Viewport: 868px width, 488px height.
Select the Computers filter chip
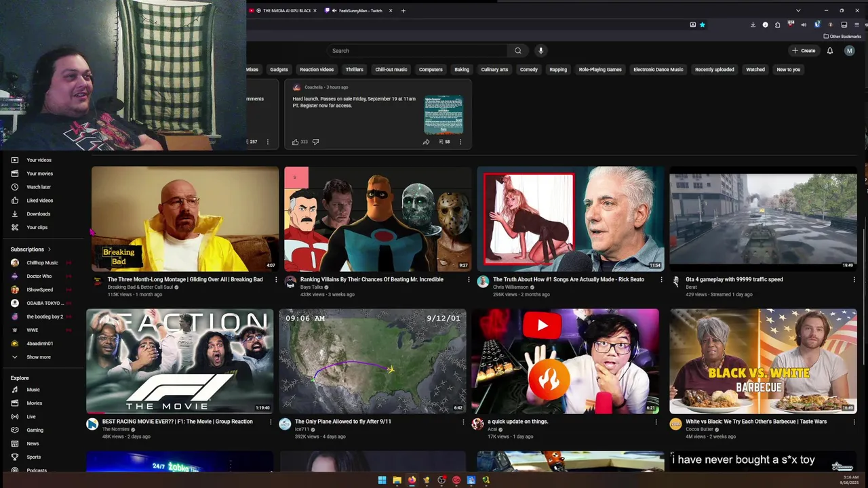(431, 70)
